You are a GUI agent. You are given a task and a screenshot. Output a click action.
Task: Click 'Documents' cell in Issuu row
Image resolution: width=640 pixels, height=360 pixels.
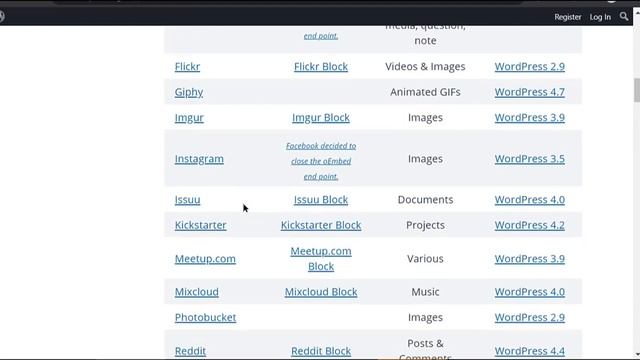pos(425,200)
